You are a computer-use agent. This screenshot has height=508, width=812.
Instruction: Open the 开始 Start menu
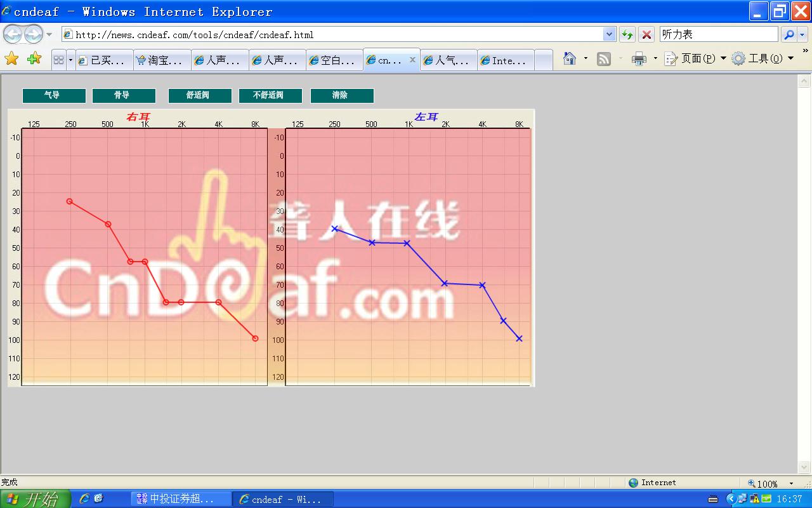[36, 499]
